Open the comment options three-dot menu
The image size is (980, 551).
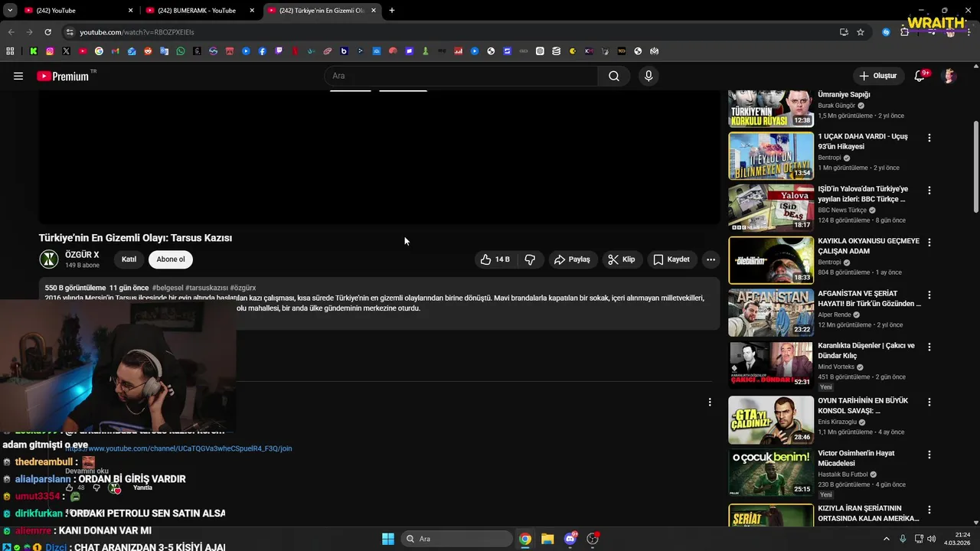click(x=710, y=402)
